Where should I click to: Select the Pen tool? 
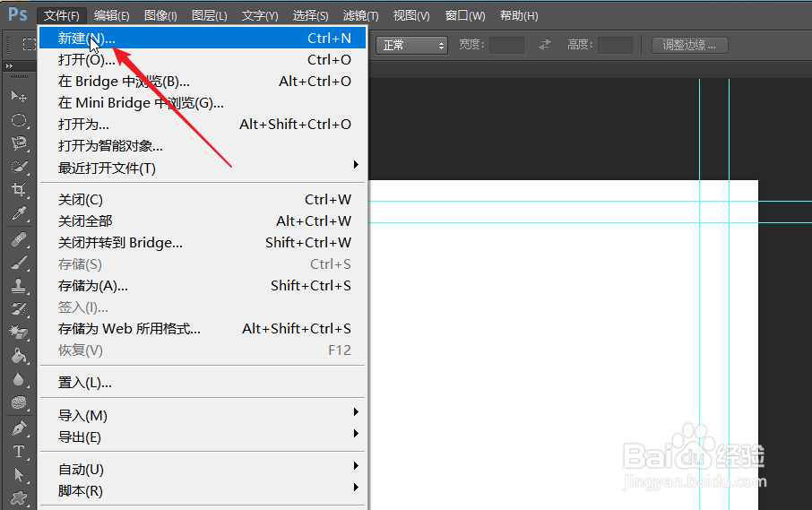coord(19,428)
